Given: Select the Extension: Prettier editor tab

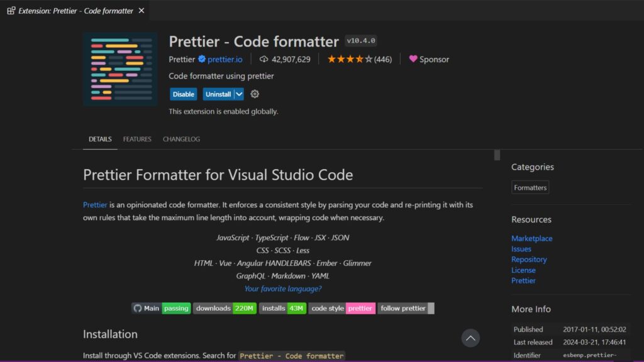Looking at the screenshot, I should 75,11.
